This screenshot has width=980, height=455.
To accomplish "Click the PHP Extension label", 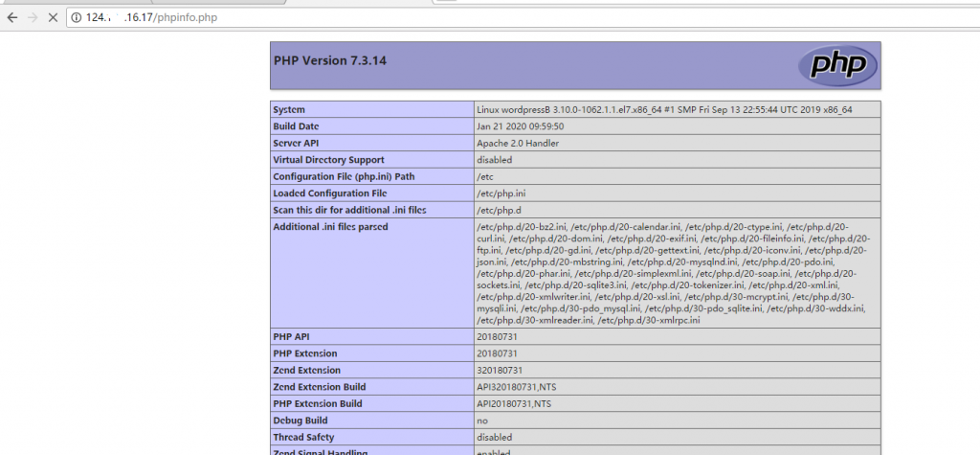I will click(305, 353).
